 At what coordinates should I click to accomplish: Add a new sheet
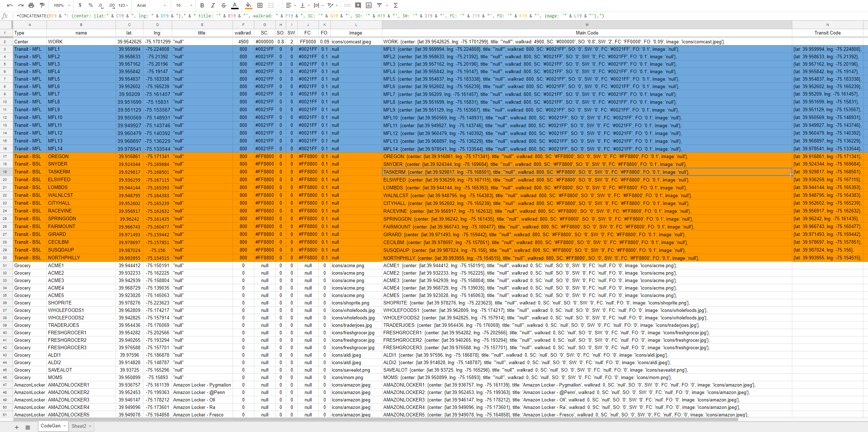tap(16, 427)
